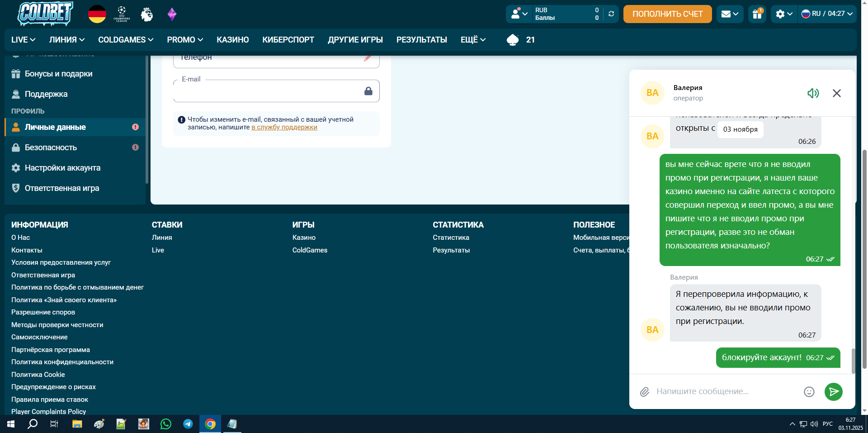Send the chat message with arrow button
The height and width of the screenshot is (433, 868).
tap(833, 392)
